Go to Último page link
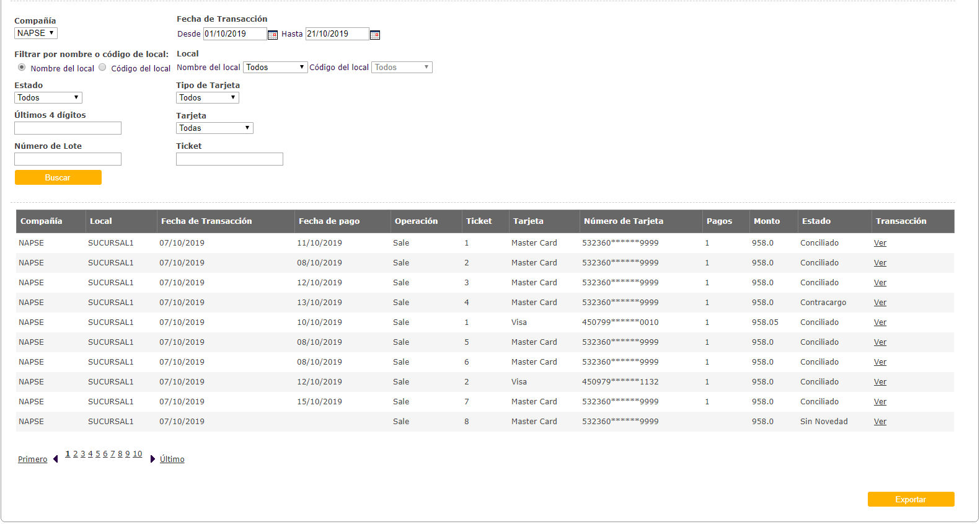 pos(172,460)
